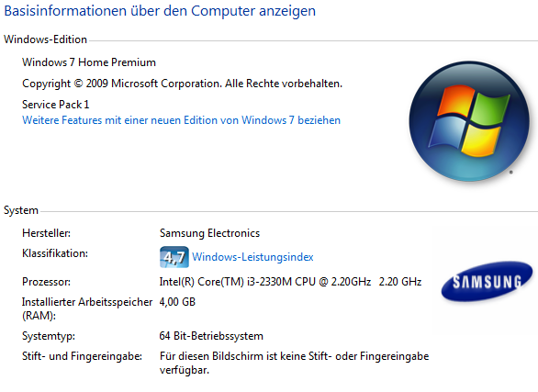
Task: Click the 4,7 performance score badge
Action: 174,257
